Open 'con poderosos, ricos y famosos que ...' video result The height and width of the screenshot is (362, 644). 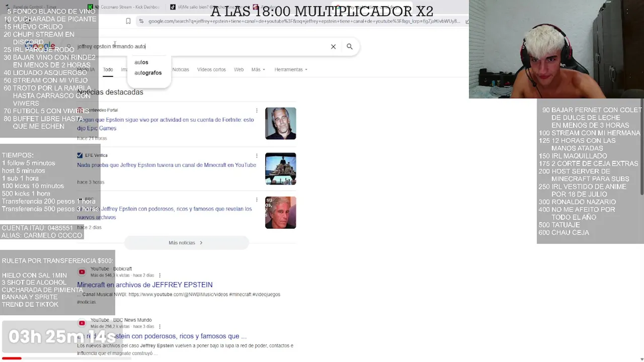162,336
